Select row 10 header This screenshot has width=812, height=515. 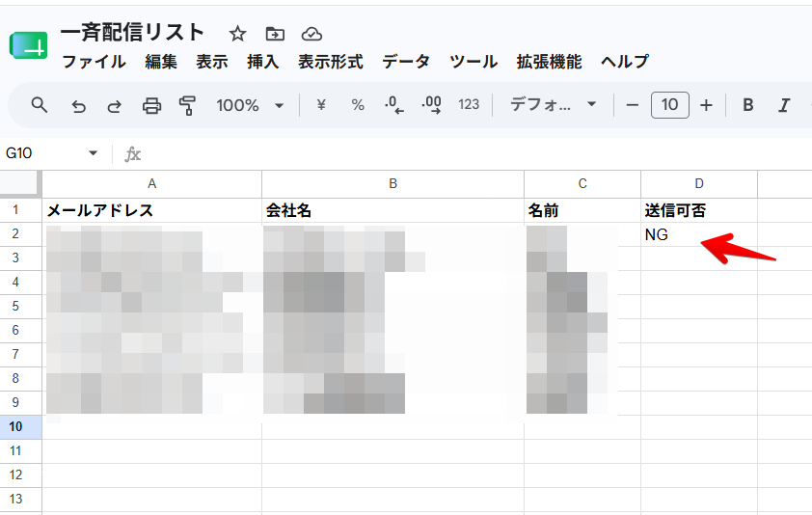pos(20,427)
